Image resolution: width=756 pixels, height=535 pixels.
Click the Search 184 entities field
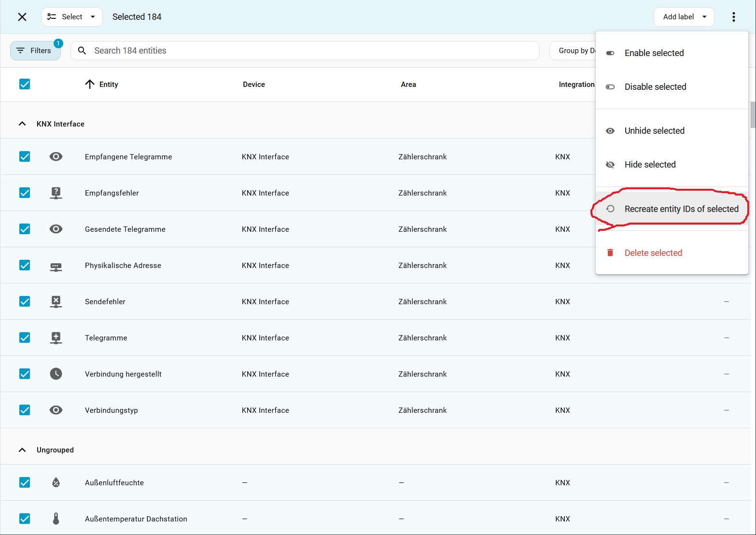[x=305, y=51]
